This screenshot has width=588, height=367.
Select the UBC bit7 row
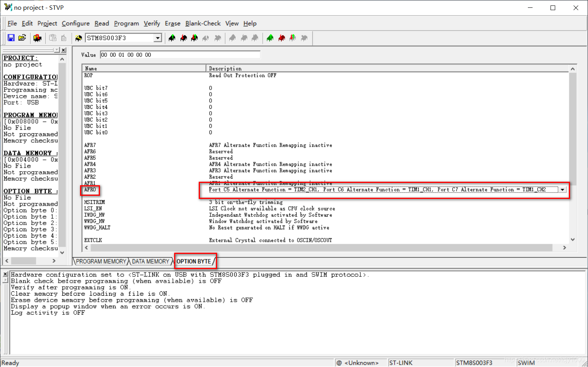coord(96,88)
